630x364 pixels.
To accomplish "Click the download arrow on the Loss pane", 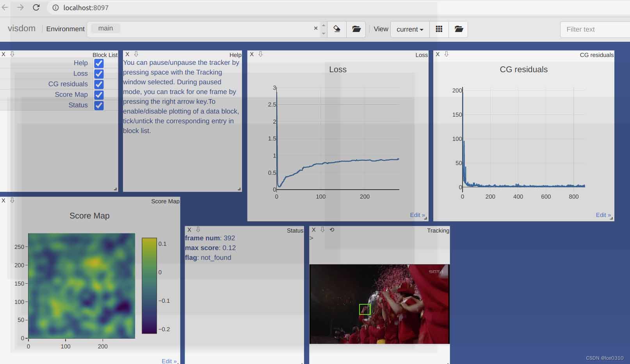I will tap(260, 54).
